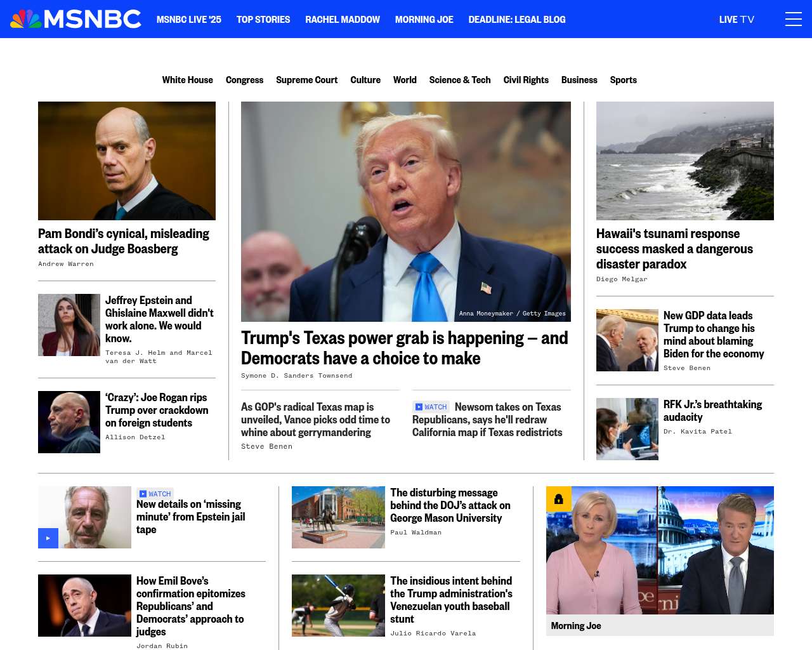Read Epstein and Ghislaine Maxwell article

click(159, 319)
